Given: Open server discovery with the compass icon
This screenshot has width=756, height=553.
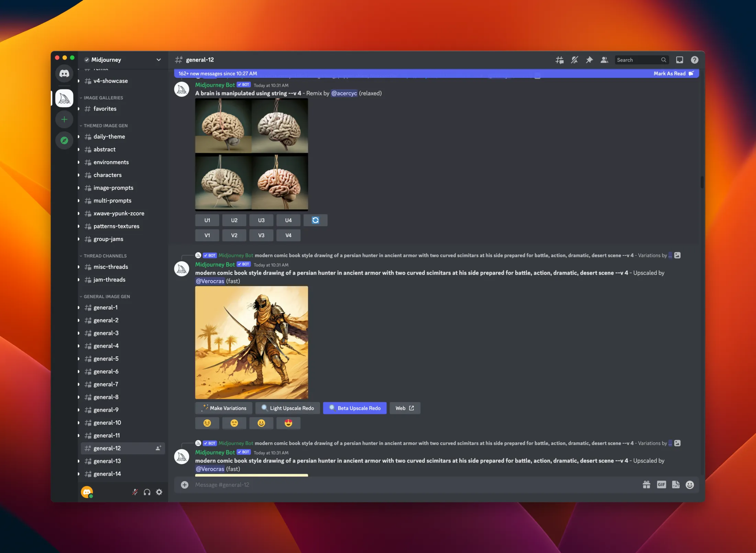Looking at the screenshot, I should (64, 140).
